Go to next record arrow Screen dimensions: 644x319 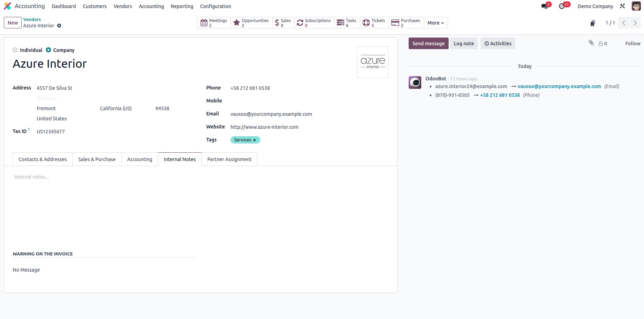click(x=635, y=23)
